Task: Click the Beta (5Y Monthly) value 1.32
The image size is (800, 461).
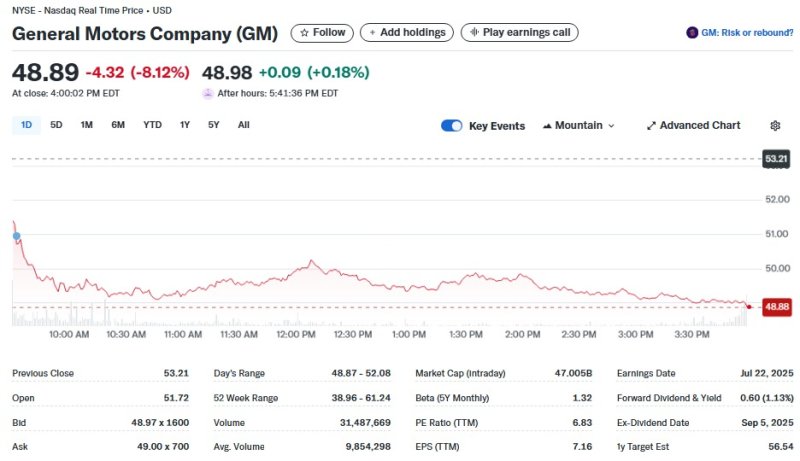Action: [x=582, y=398]
